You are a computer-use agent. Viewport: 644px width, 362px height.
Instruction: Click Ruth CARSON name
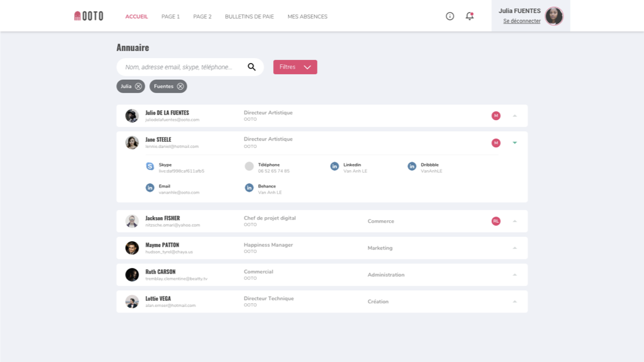(x=160, y=272)
